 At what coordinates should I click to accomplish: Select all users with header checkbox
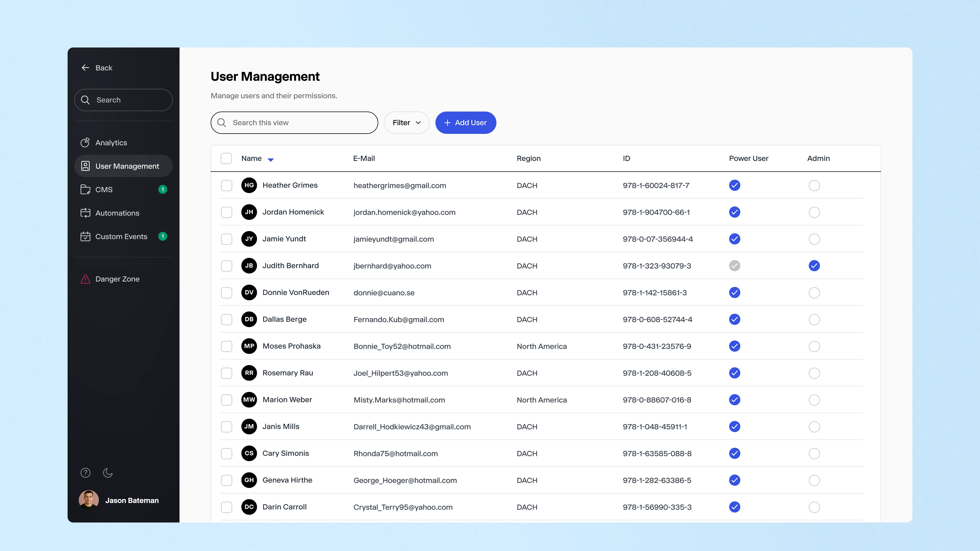tap(226, 159)
